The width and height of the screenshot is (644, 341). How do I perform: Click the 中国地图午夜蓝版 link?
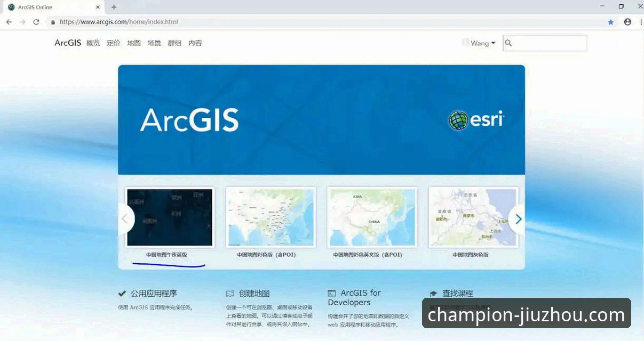166,255
